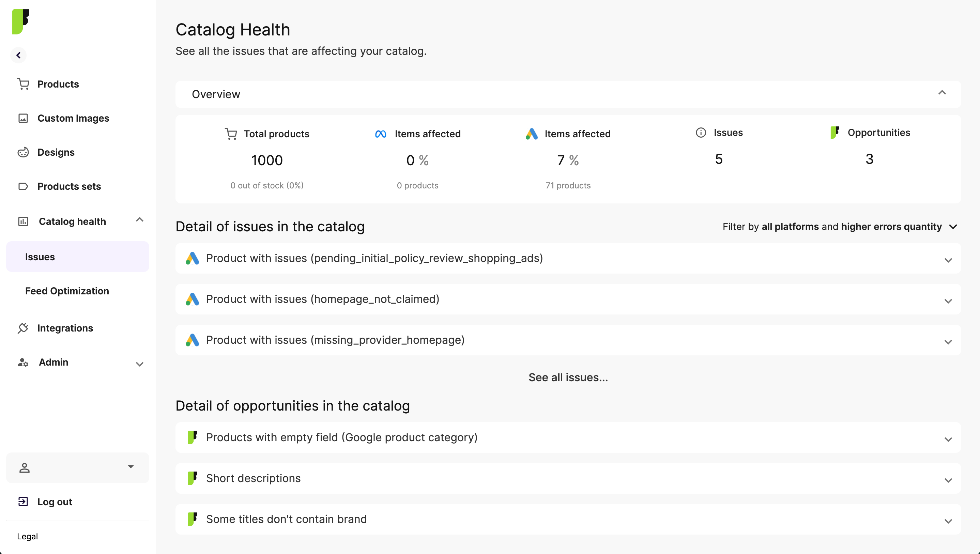Collapse the Catalog health section
The image size is (980, 554).
pyautogui.click(x=139, y=220)
